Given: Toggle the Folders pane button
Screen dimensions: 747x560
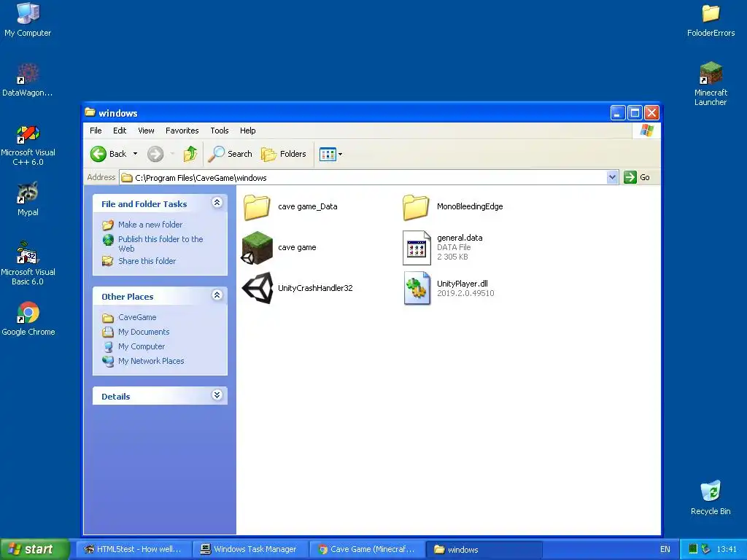Looking at the screenshot, I should click(284, 154).
